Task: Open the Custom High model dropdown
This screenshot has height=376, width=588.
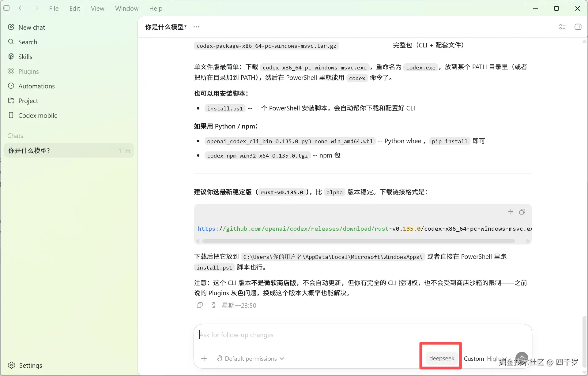Action: [x=485, y=359]
